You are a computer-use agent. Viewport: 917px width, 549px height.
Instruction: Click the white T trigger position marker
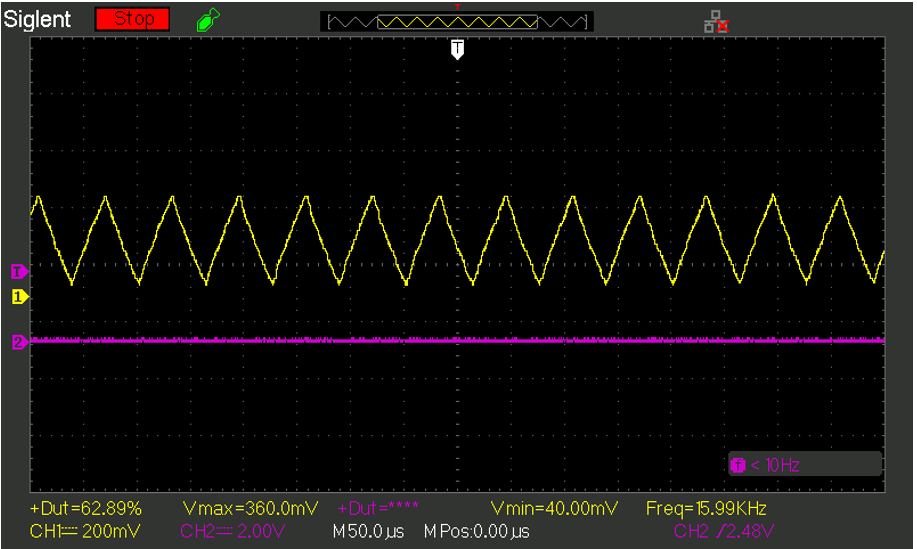point(457,49)
